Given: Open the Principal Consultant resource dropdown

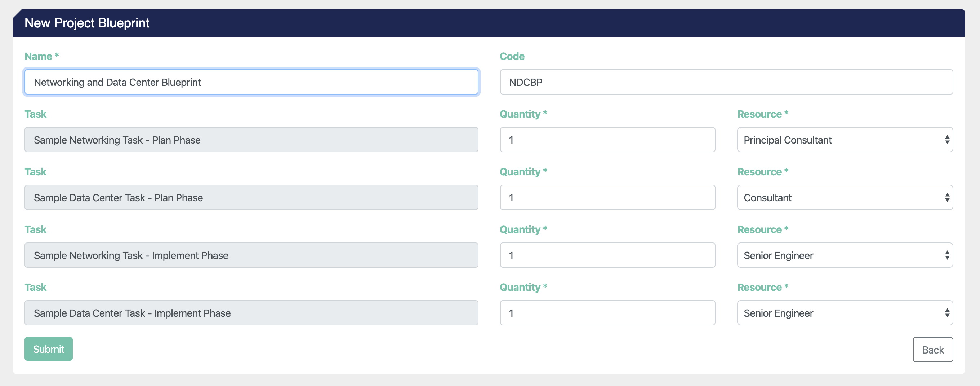Looking at the screenshot, I should tap(845, 140).
